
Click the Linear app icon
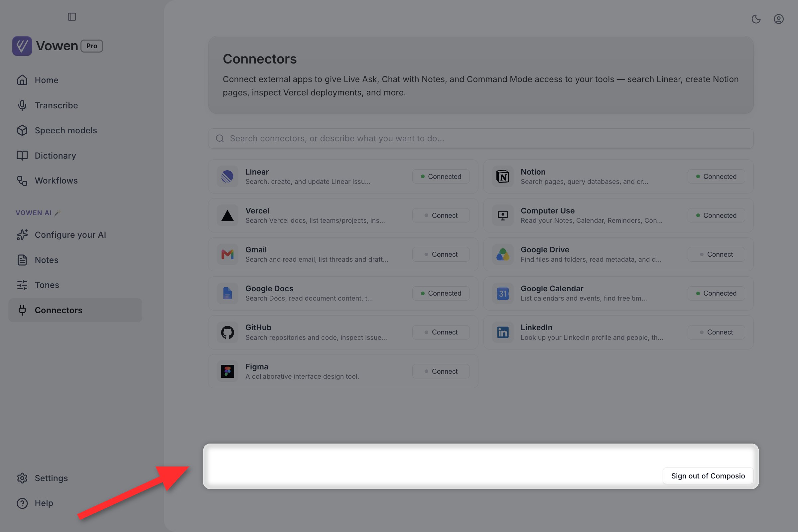[x=227, y=177]
